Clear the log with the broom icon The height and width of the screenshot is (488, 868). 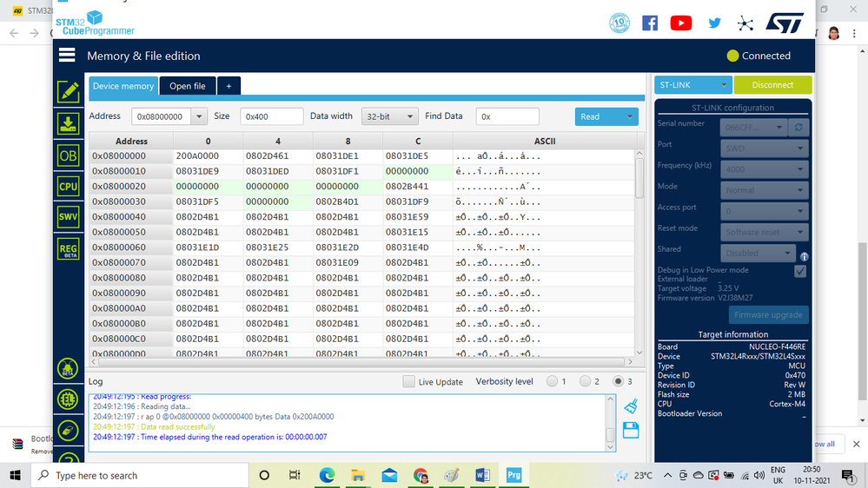631,406
